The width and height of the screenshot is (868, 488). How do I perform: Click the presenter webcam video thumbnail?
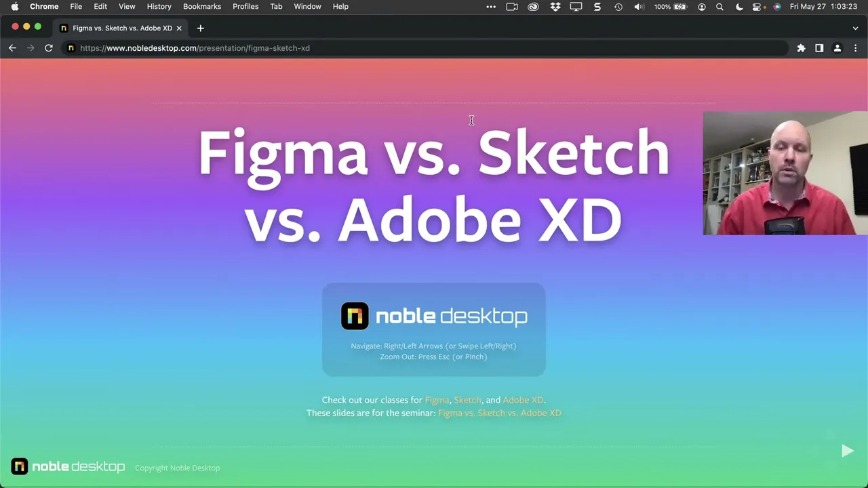[x=785, y=174]
